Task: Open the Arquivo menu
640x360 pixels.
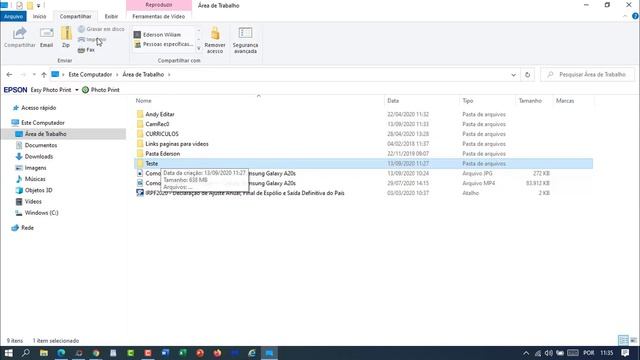Action: point(13,16)
